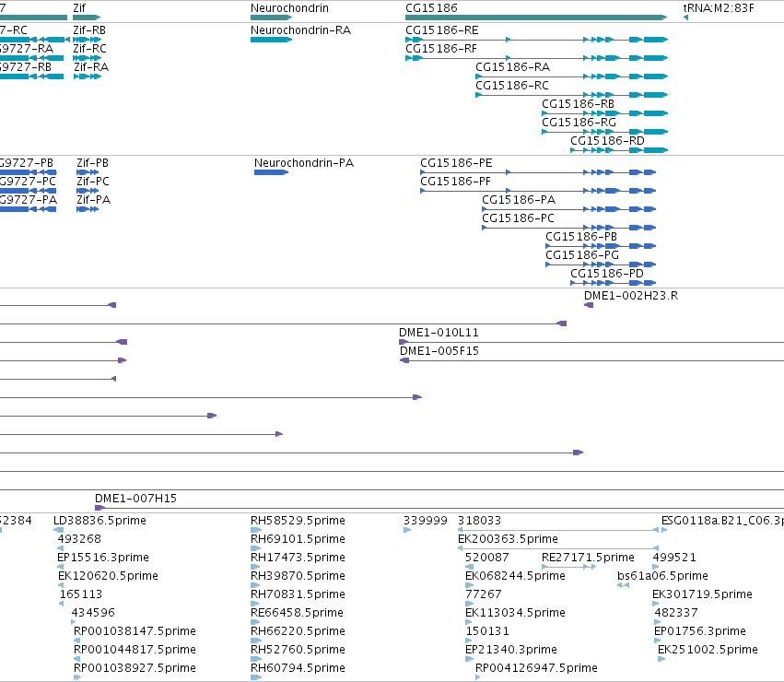Click EST EP01756.3prime
The image size is (784, 682).
click(700, 631)
